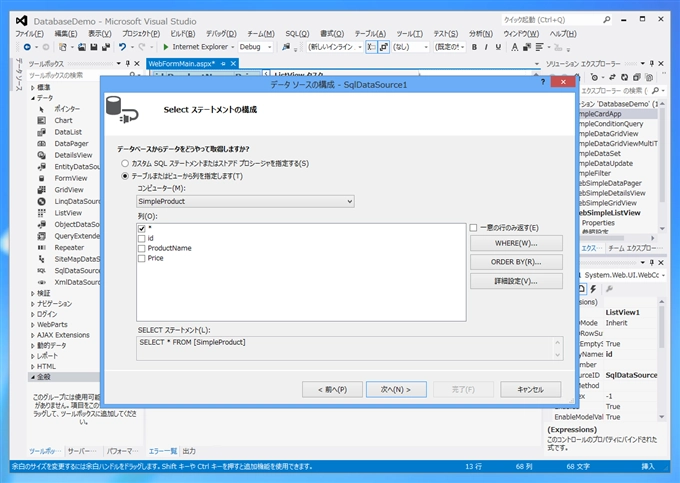Click the 次へ(N) next button
Viewport: 680px width, 483px height.
tap(396, 389)
